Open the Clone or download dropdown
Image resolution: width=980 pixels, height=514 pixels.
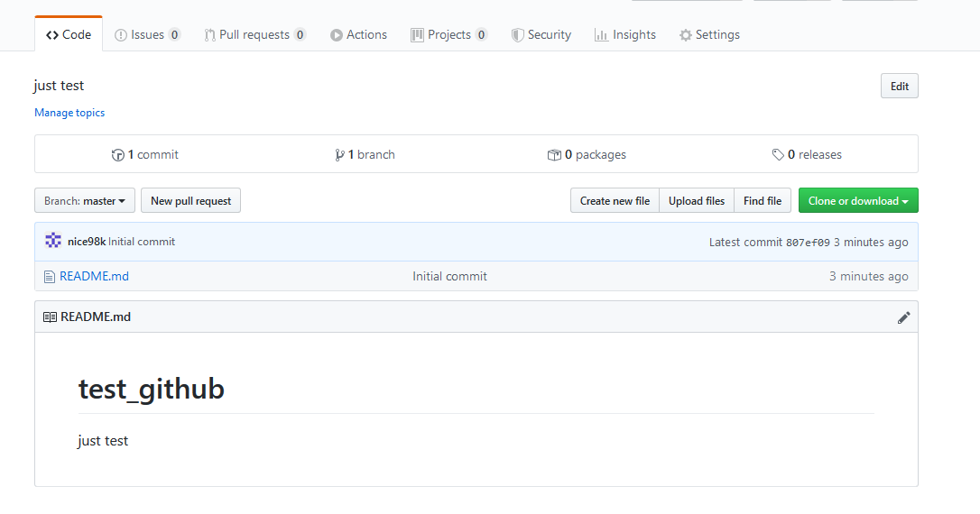pos(858,200)
